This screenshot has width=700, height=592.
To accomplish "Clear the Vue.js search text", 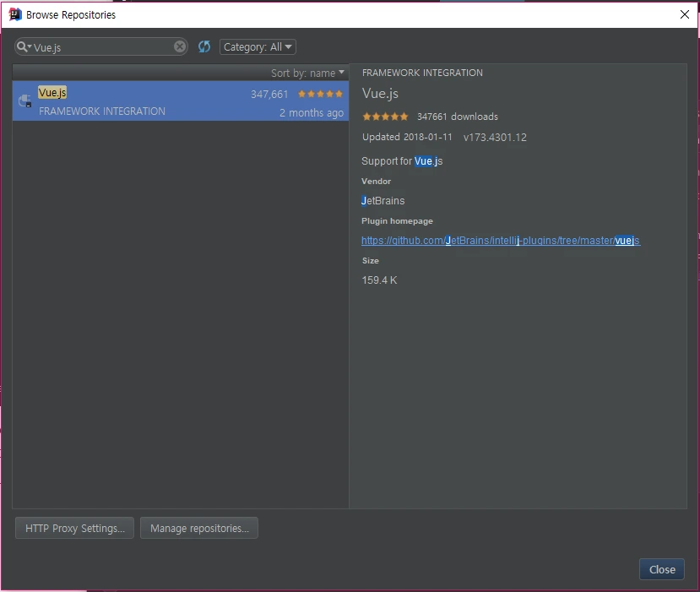I will point(180,46).
